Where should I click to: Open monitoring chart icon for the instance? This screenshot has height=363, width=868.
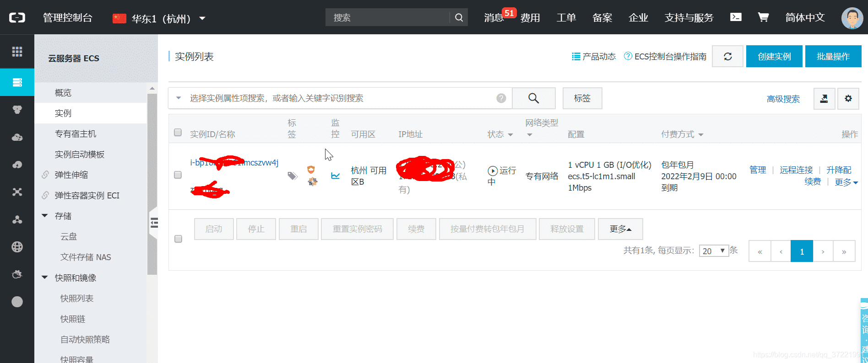pos(336,176)
